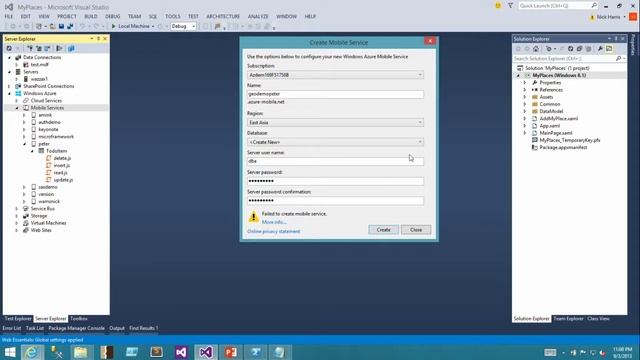Viewport: 640px width, 360px height.
Task: Expand the References node in Solution Explorer
Action: (x=525, y=90)
